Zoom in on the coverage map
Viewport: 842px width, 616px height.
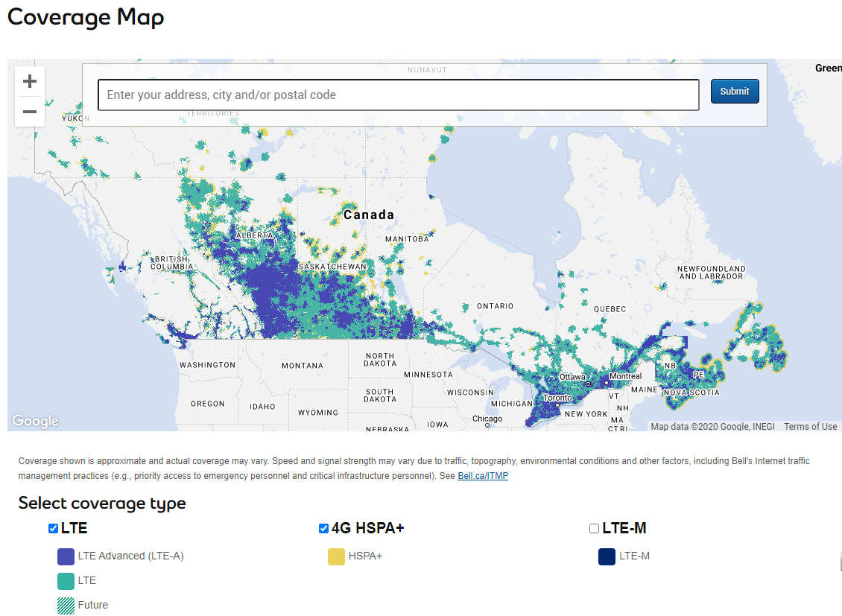click(x=30, y=81)
